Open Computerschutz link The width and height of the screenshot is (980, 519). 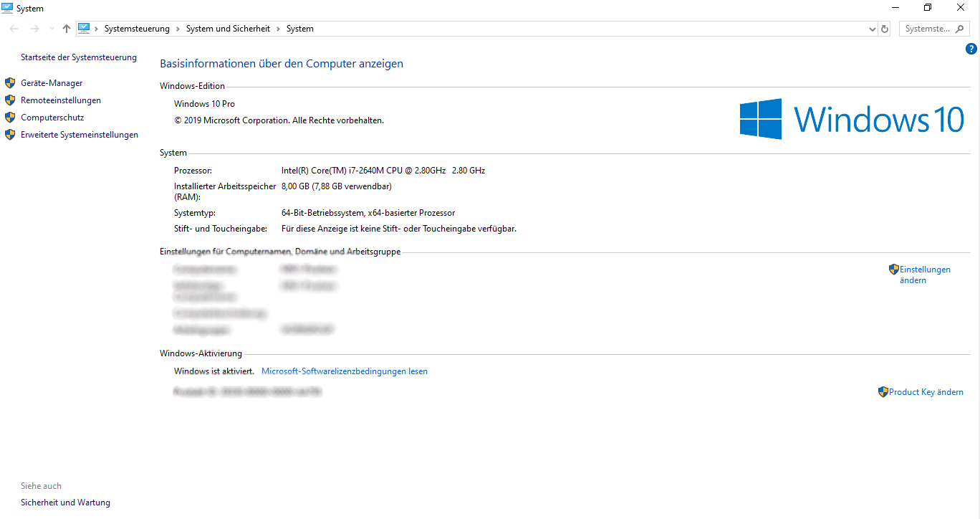click(52, 118)
